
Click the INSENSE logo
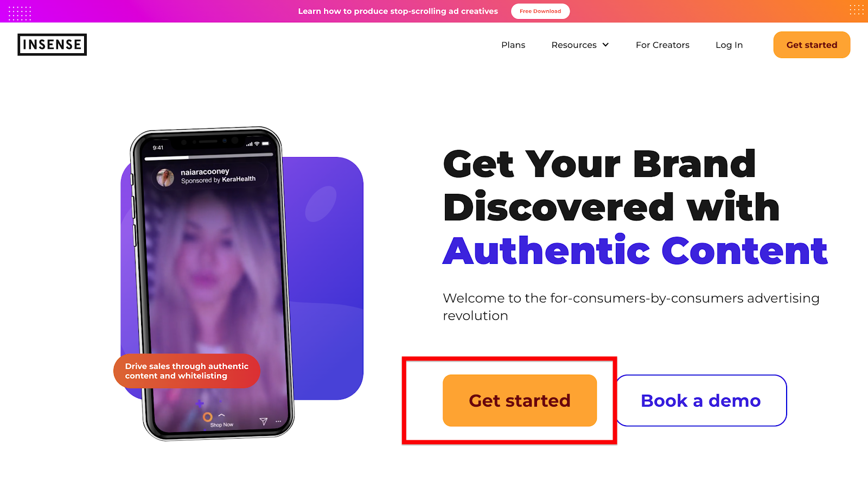[x=52, y=45]
